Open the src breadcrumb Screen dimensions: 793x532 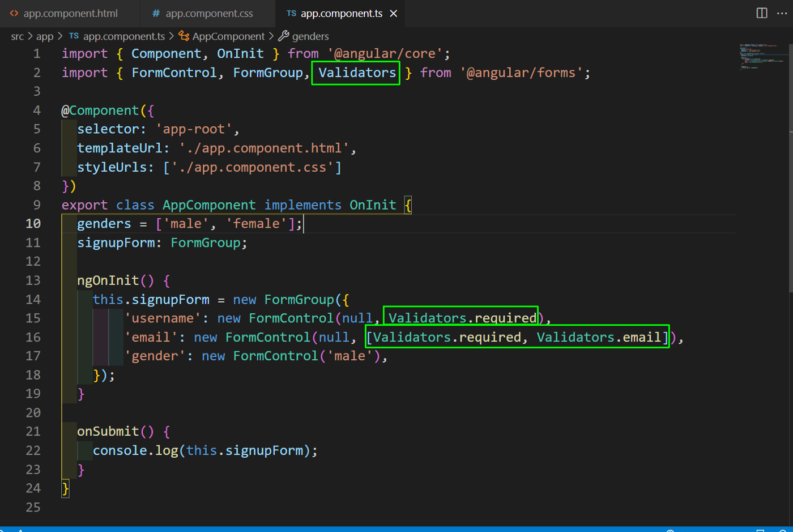(x=17, y=36)
